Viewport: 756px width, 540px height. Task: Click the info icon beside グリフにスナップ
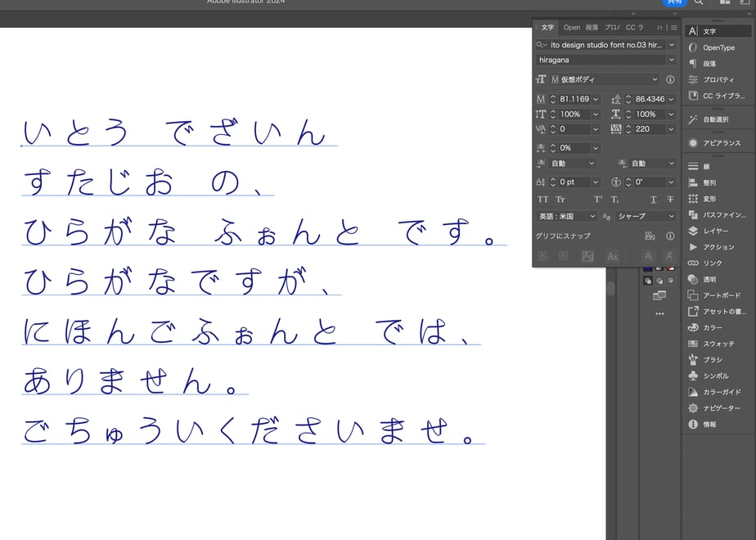click(x=670, y=236)
